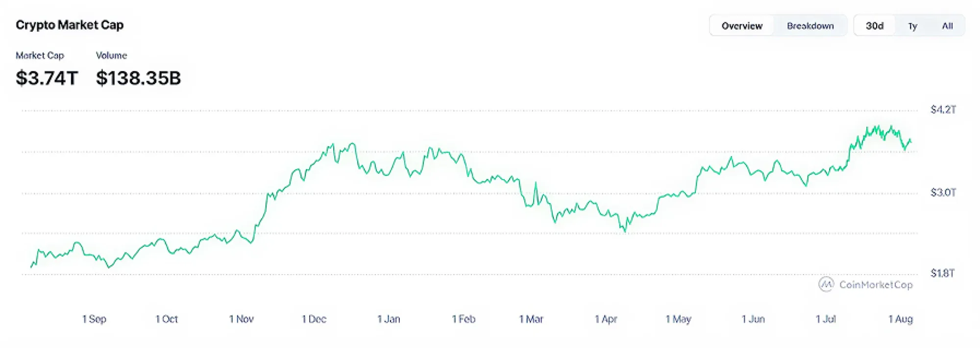Screen dimensions: 980x348
Task: Select the Volume metric label
Action: tap(112, 55)
